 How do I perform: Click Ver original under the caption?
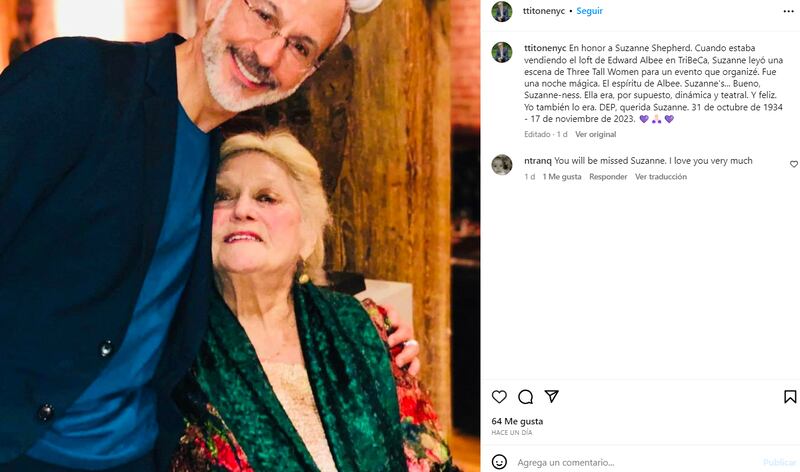595,134
